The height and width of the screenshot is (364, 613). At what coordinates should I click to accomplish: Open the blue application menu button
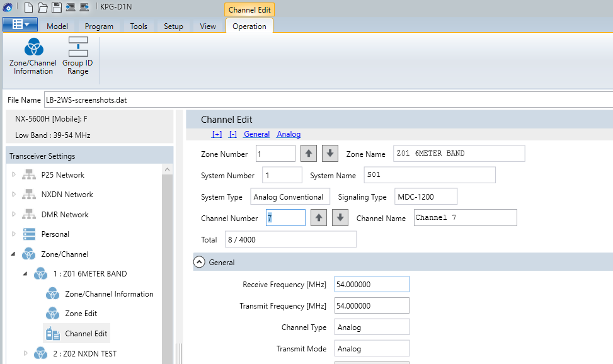20,25
